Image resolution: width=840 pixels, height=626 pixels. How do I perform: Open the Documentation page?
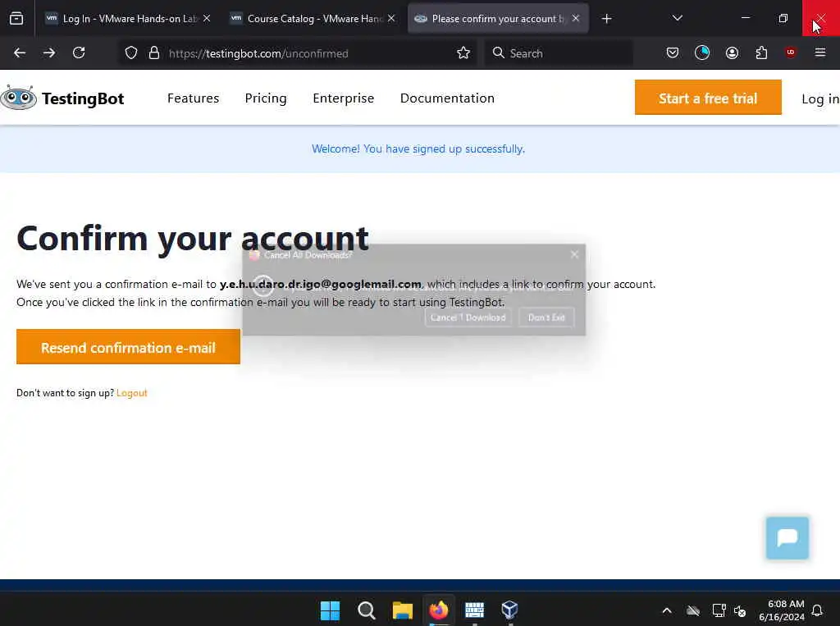(x=447, y=98)
